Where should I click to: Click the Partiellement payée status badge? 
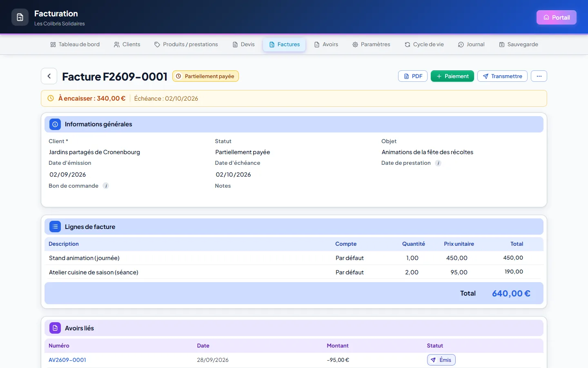[x=205, y=76]
